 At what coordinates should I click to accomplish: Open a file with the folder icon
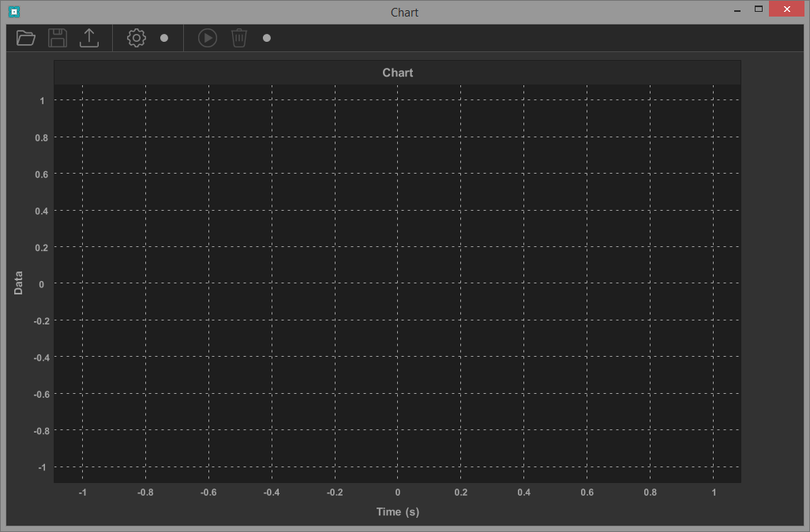[x=25, y=38]
